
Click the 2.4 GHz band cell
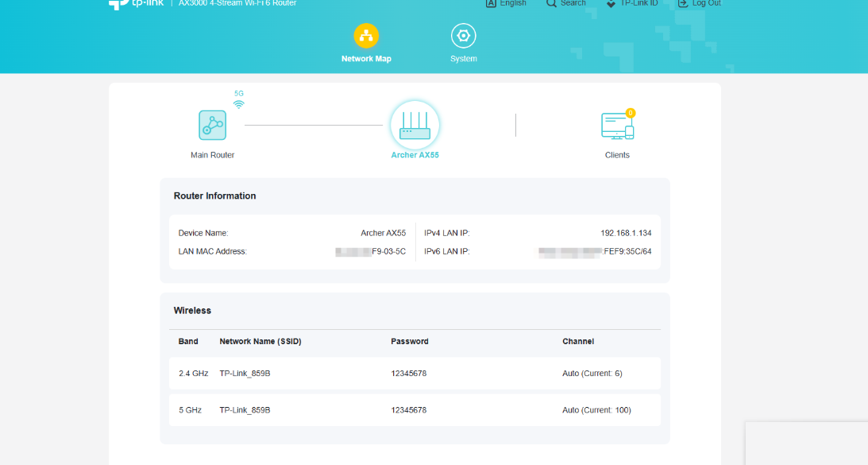[x=193, y=374]
